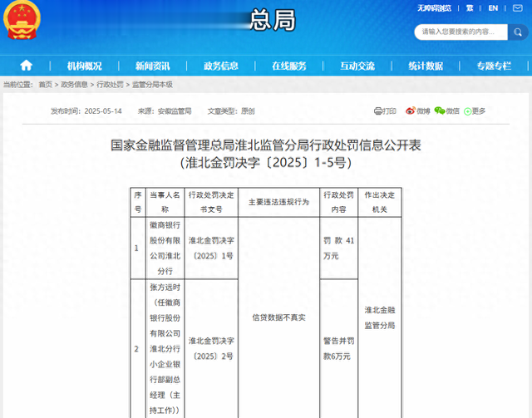This screenshot has width=532, height=418.
Task: Click the 更多 share label
Action: [x=479, y=111]
